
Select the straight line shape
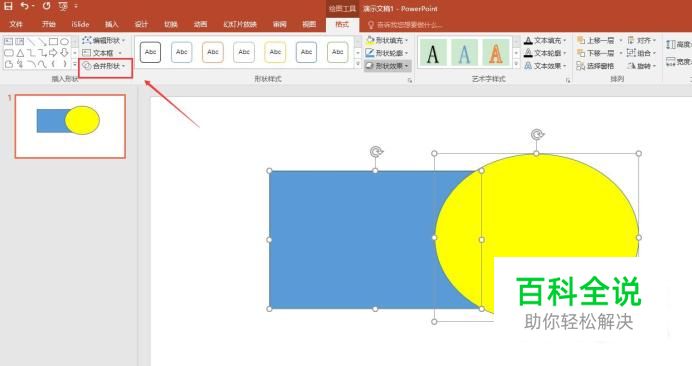coord(31,42)
